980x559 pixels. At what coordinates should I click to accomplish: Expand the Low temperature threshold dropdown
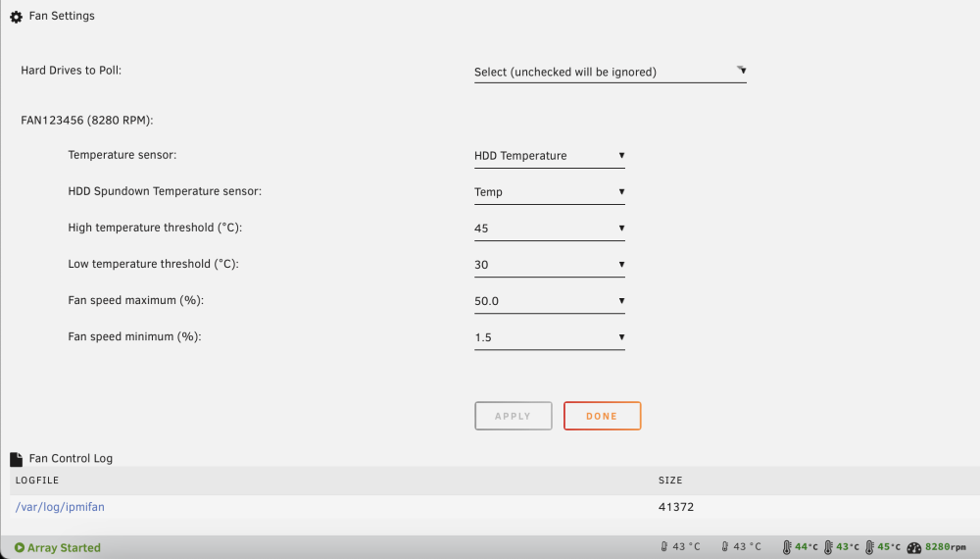click(x=550, y=265)
